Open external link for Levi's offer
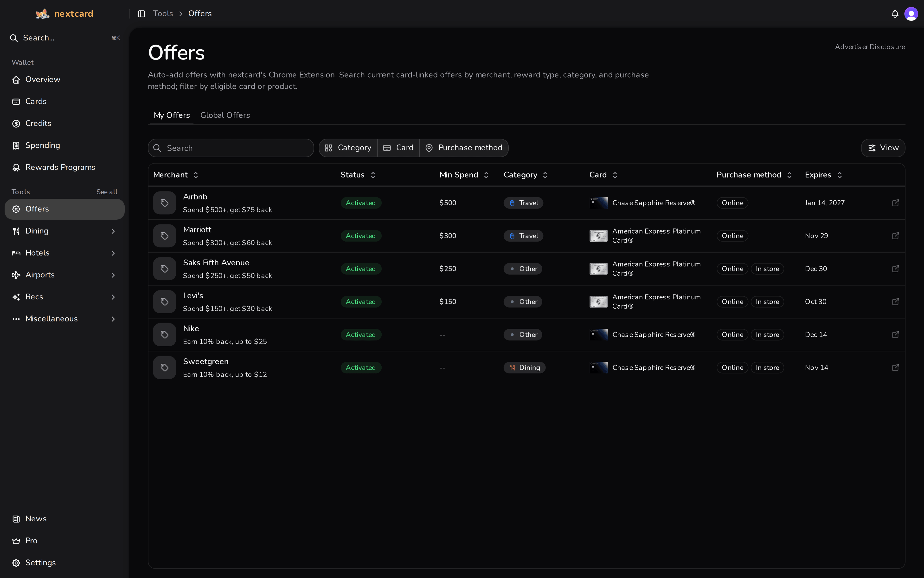This screenshot has height=578, width=924. 895,302
